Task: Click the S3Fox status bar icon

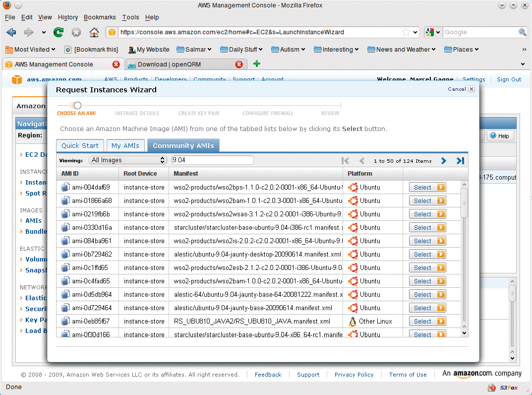Action: pos(509,388)
